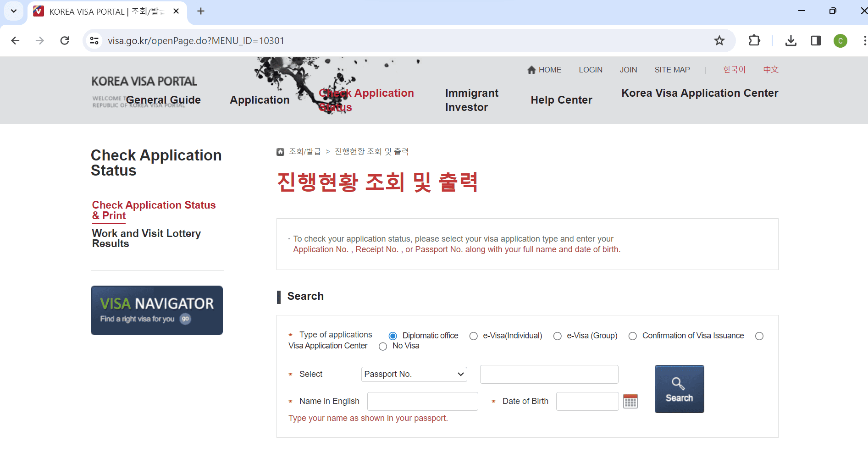
Task: Open the browser downloads icon
Action: 791,41
